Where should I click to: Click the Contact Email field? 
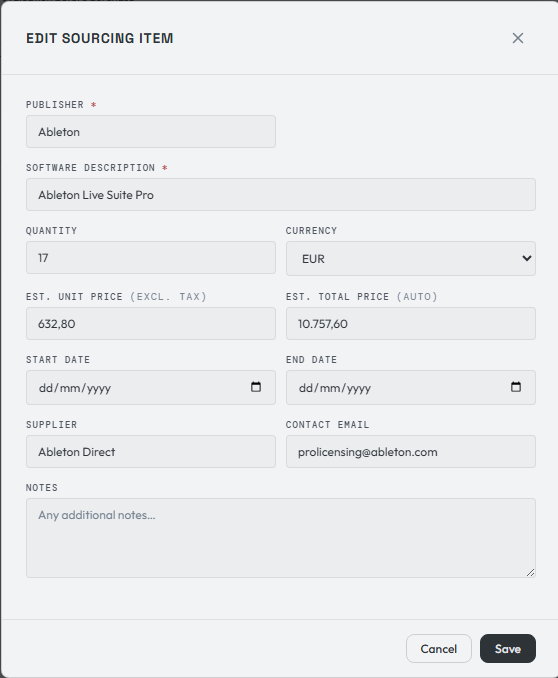[410, 451]
